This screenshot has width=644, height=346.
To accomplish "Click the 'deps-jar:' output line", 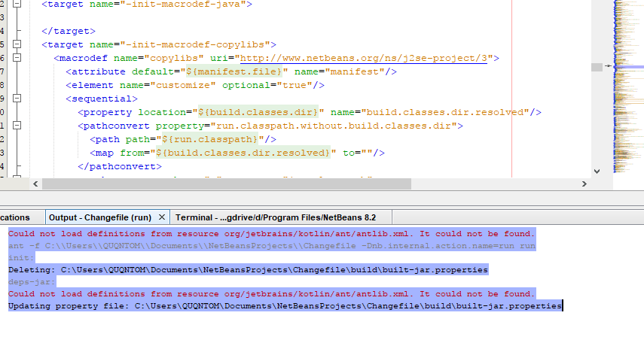I will pos(32,281).
